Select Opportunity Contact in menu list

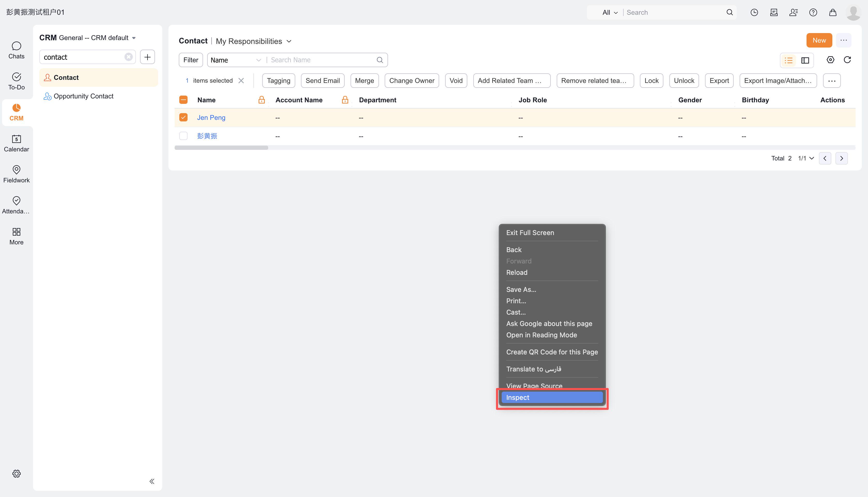(98, 96)
